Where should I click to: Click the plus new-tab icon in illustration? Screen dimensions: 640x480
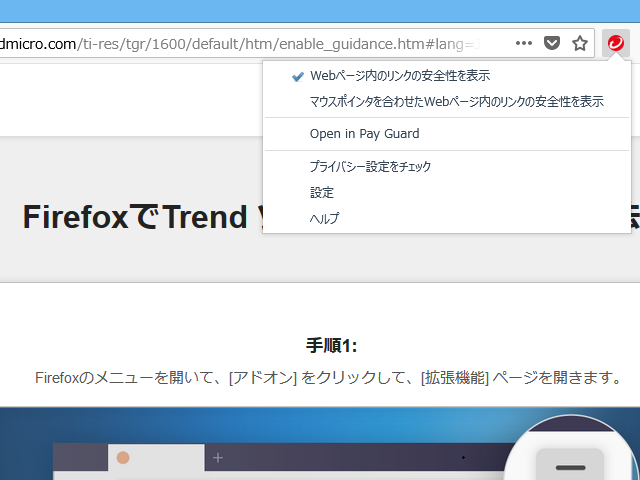click(218, 458)
